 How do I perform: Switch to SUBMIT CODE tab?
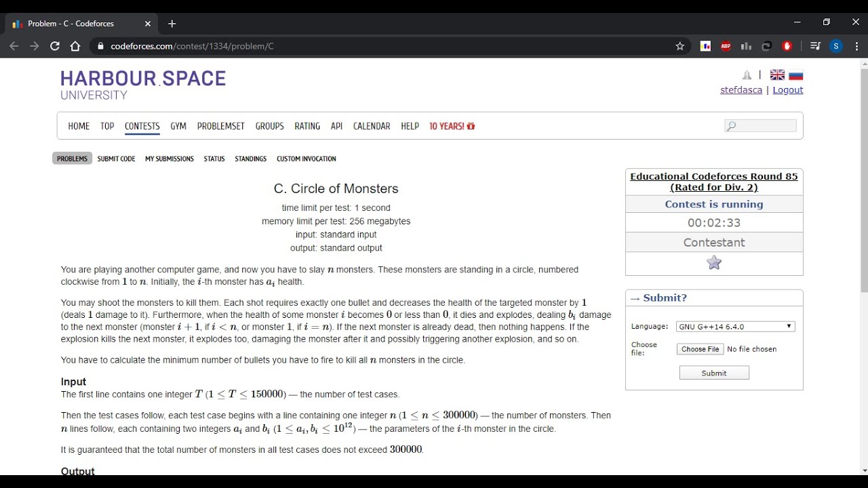tap(116, 159)
